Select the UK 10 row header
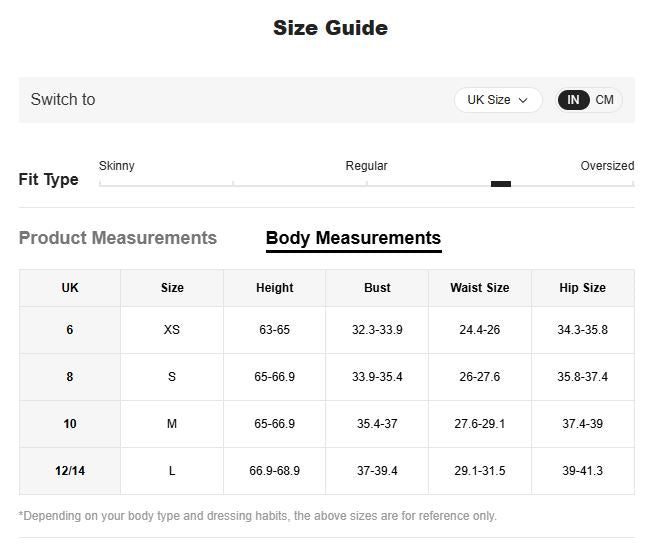This screenshot has width=661, height=550. coord(70,424)
